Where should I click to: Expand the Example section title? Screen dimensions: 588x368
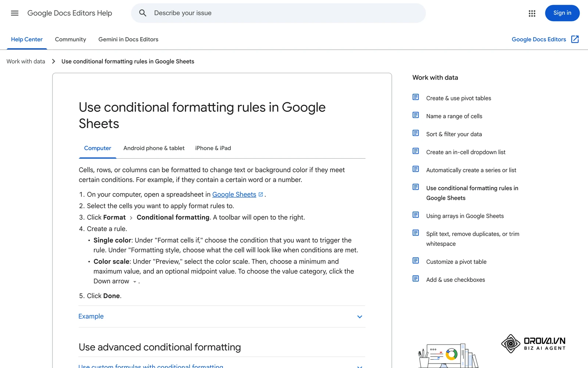click(91, 316)
